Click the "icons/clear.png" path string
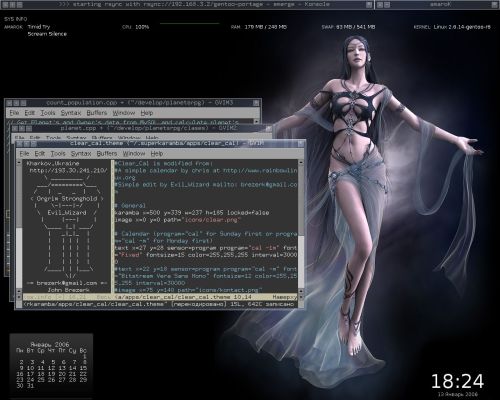Image resolution: width=500 pixels, height=400 pixels. (211, 220)
